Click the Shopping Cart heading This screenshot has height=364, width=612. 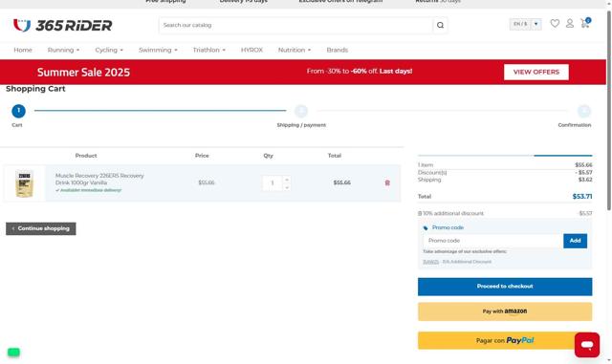tap(35, 89)
